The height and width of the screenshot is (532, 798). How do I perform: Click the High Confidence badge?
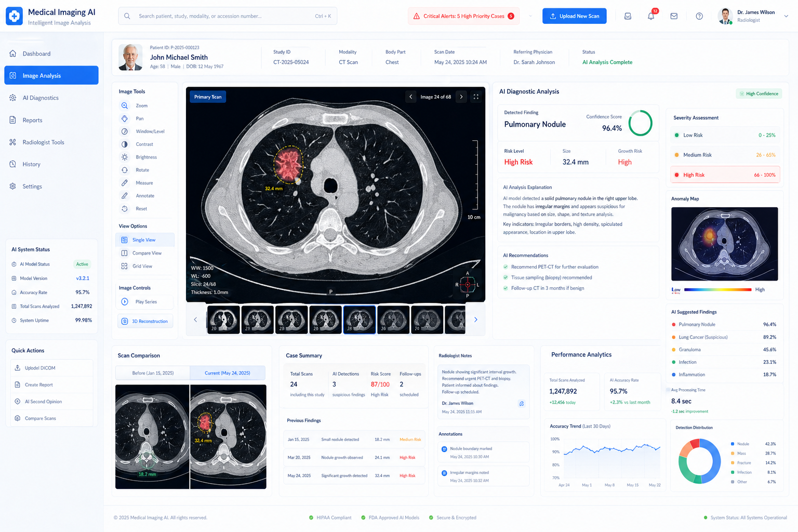[x=759, y=94]
